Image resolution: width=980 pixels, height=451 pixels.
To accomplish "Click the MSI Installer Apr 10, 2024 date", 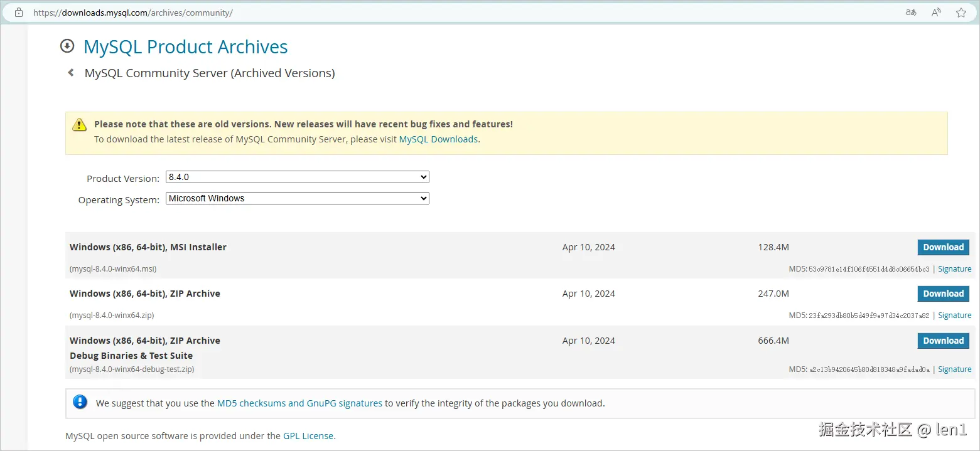I will pyautogui.click(x=589, y=247).
